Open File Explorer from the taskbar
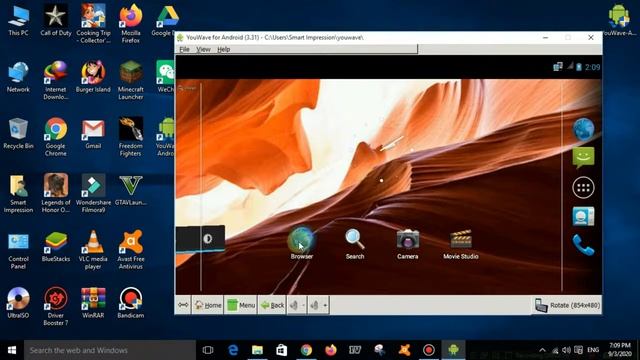 tap(258, 350)
